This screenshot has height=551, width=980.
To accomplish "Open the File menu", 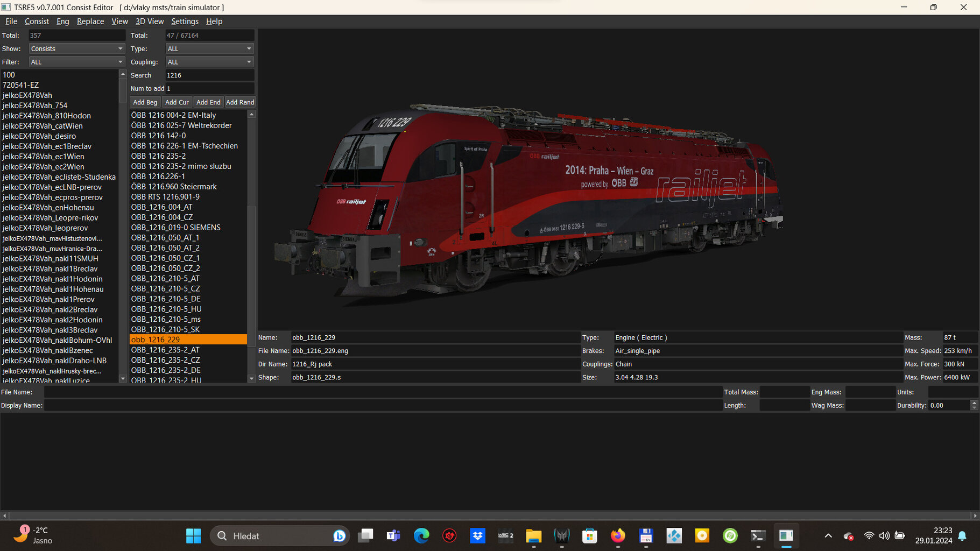I will 11,22.
